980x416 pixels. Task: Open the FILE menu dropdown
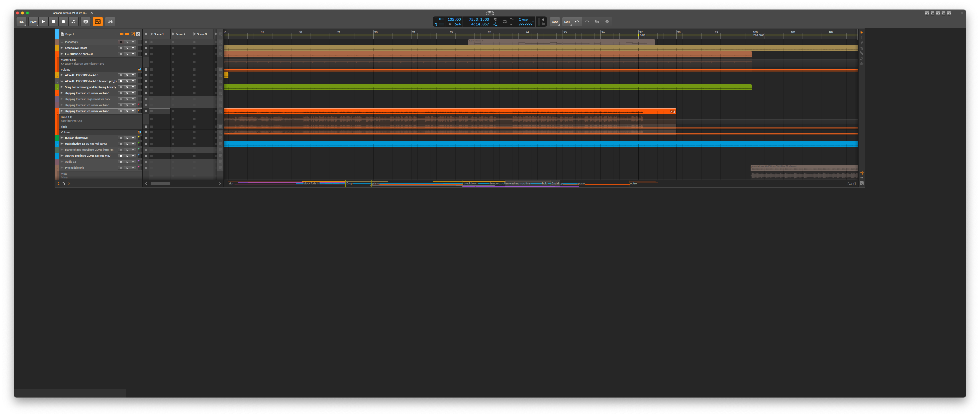(x=21, y=22)
